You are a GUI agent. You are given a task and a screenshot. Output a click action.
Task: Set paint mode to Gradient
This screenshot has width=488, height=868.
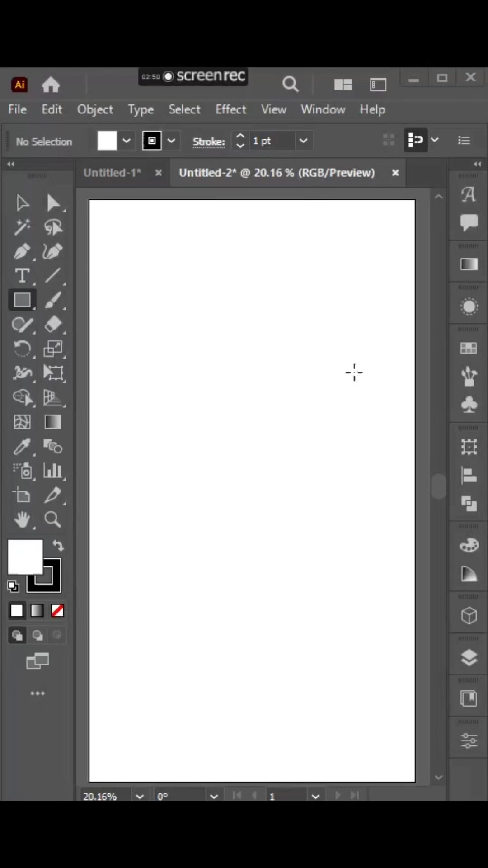(37, 611)
